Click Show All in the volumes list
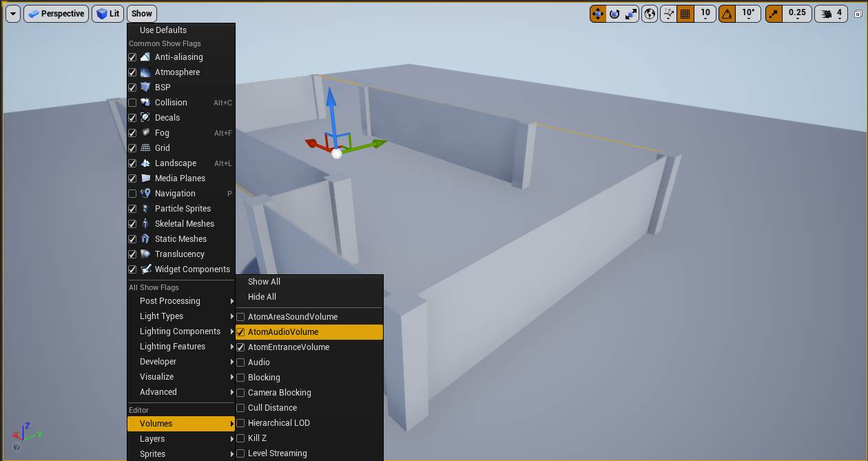The image size is (868, 461). click(264, 281)
